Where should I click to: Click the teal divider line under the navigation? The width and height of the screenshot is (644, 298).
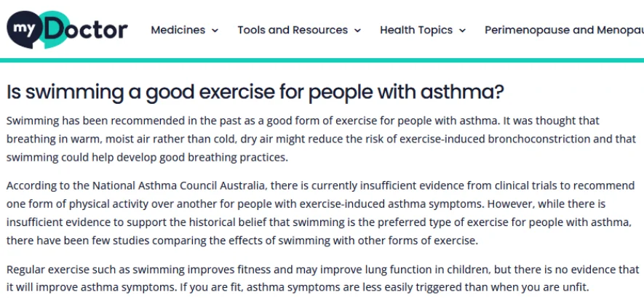click(322, 60)
